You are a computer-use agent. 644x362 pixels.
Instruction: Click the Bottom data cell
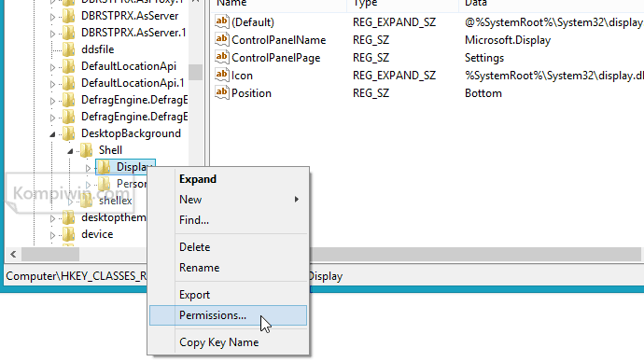click(483, 93)
